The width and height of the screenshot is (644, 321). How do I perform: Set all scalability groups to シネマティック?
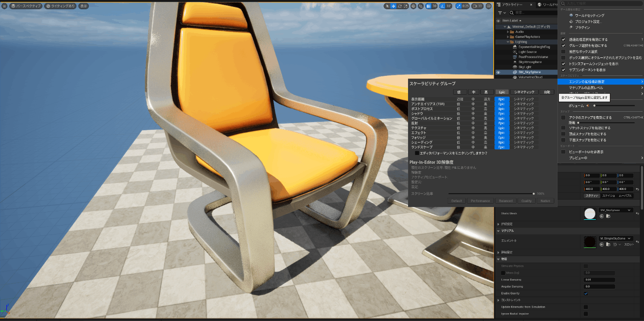pos(523,92)
